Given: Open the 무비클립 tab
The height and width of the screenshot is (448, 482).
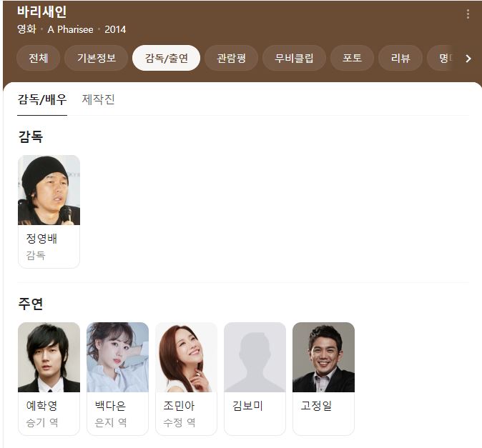Looking at the screenshot, I should pyautogui.click(x=294, y=58).
